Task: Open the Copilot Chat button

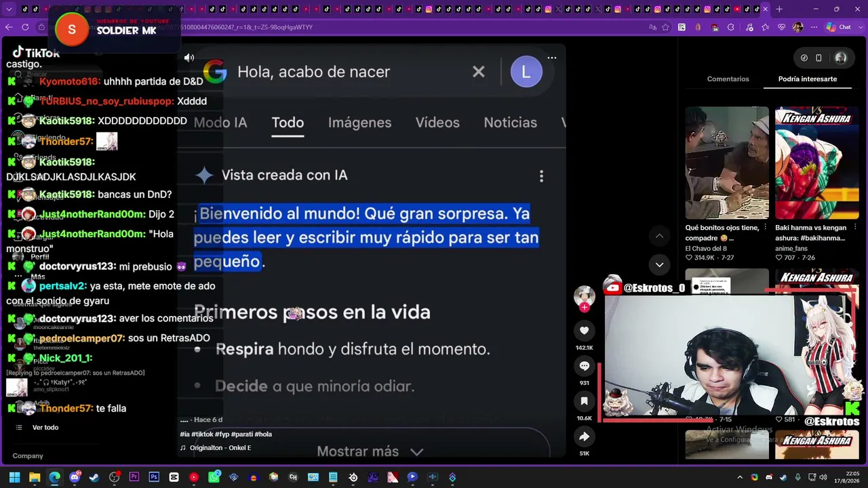Action: coord(838,27)
